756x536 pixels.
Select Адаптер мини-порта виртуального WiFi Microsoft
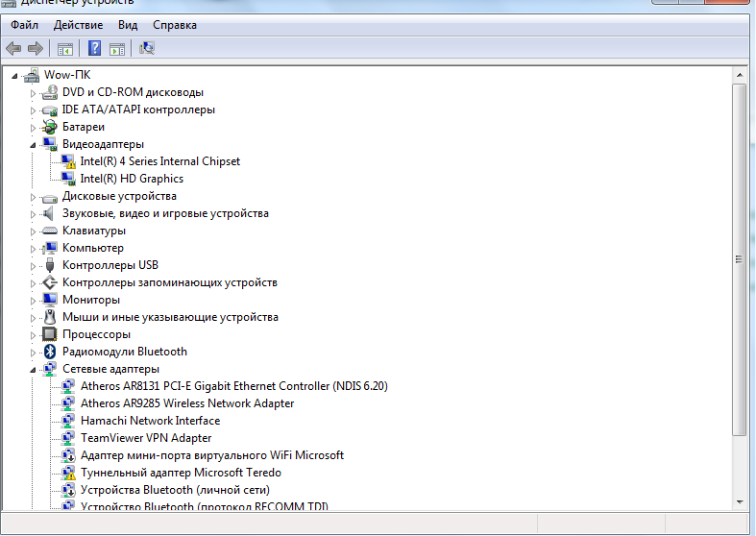(x=212, y=455)
